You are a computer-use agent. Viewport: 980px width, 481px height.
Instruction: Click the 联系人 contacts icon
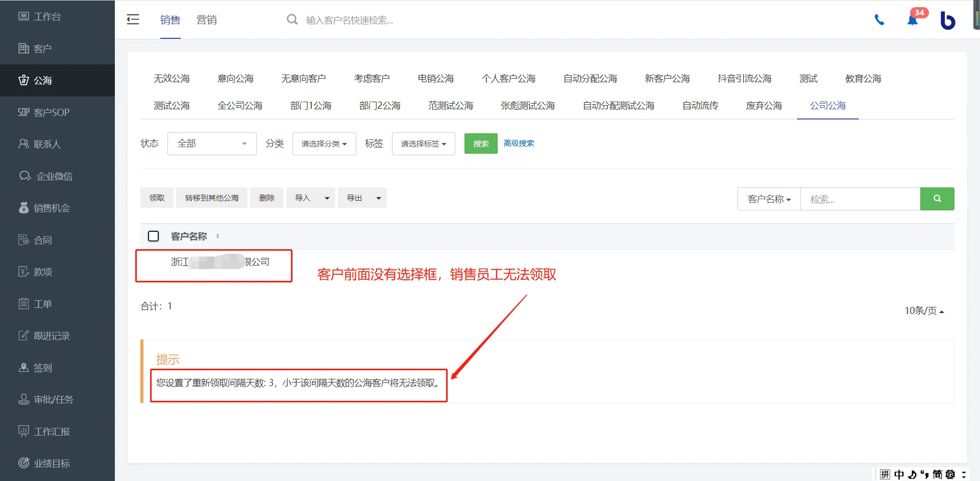coord(23,144)
